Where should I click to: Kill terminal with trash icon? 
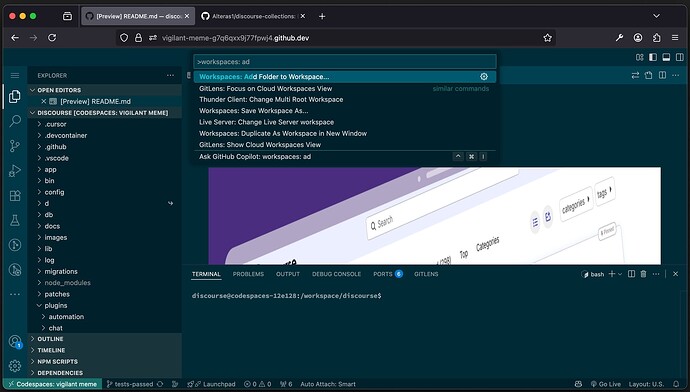[643, 274]
